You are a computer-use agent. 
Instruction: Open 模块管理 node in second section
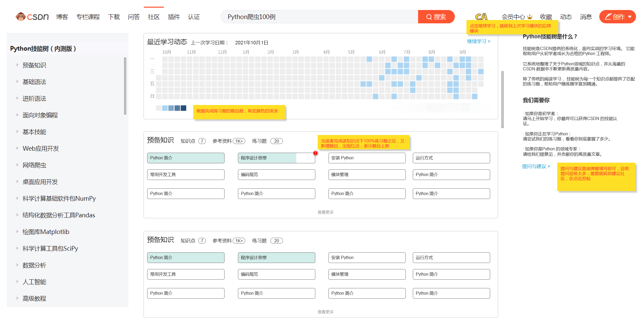[x=367, y=274]
